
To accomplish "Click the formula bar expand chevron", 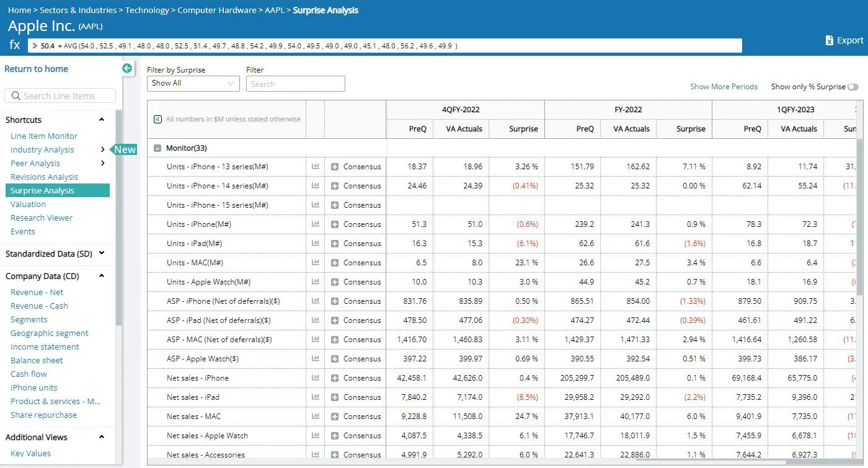I will (x=35, y=46).
